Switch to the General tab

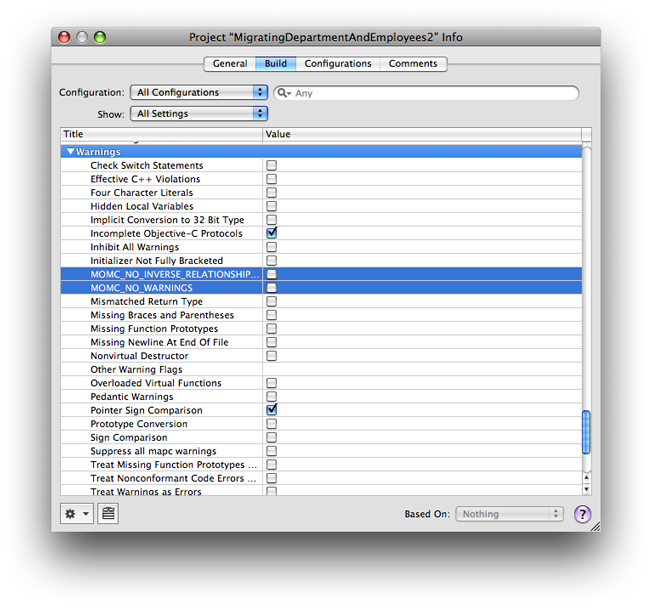click(230, 64)
